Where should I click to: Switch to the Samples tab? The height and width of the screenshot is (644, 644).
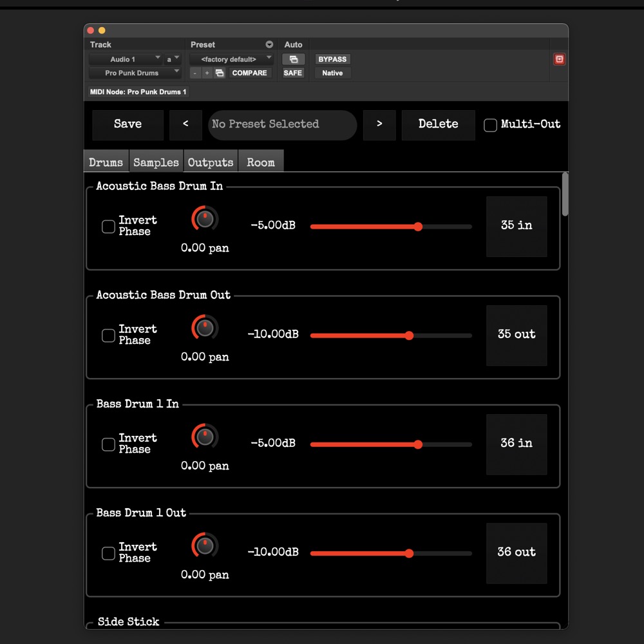(156, 162)
